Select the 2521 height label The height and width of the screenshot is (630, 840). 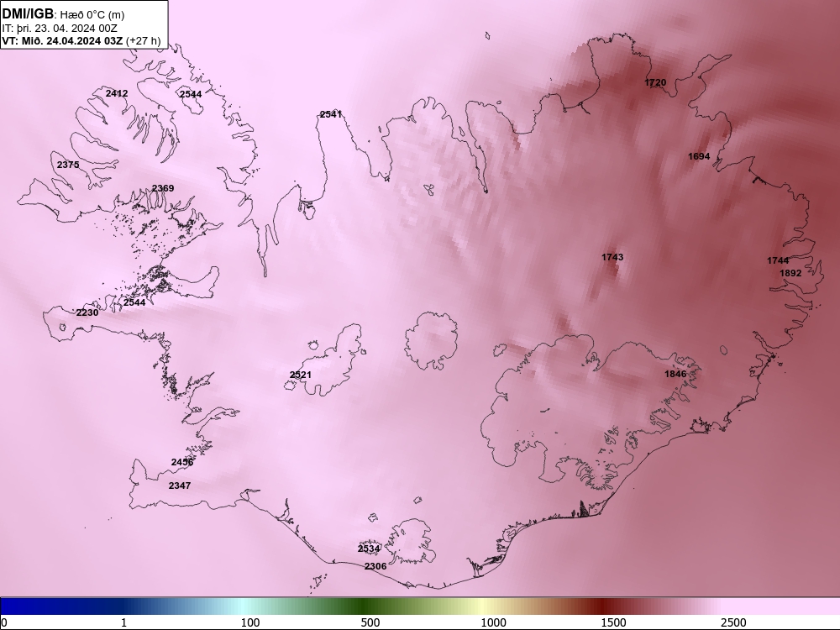point(301,375)
